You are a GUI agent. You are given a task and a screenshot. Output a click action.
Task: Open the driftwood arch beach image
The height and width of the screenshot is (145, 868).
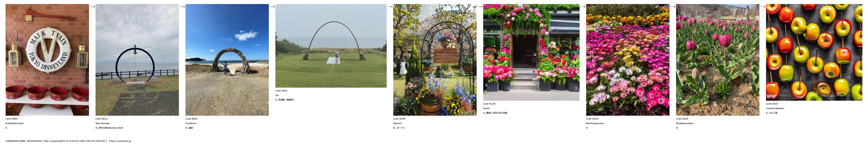(227, 60)
